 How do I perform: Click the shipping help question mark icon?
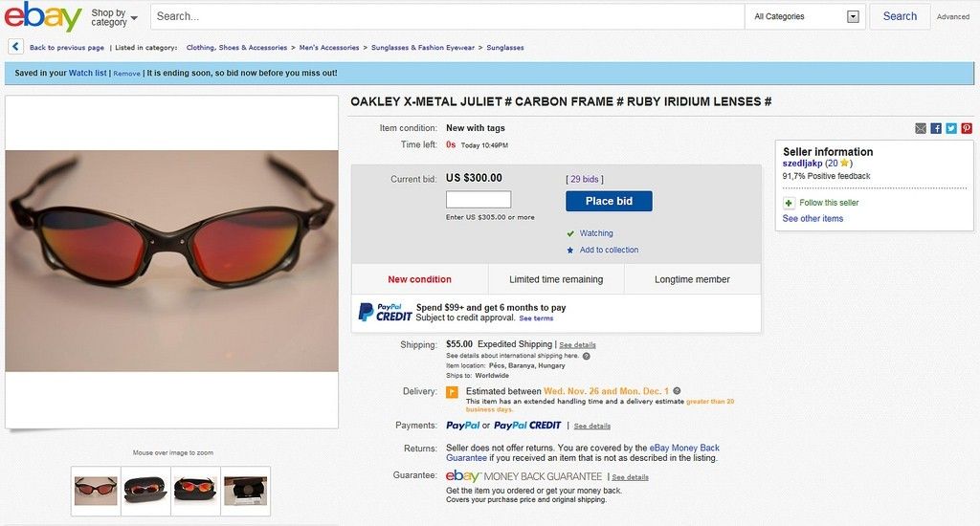pos(587,356)
